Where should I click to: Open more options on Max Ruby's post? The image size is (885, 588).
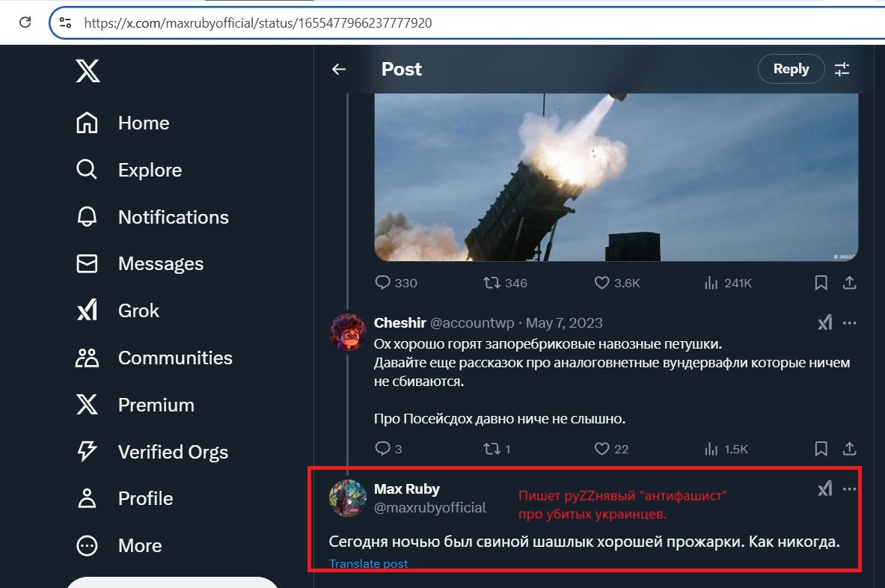pyautogui.click(x=849, y=489)
